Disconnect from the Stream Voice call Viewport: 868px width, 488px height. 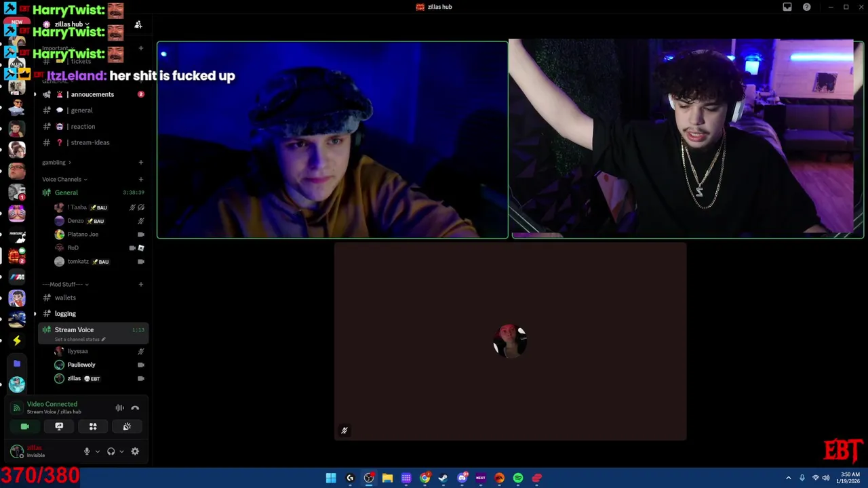pos(135,408)
